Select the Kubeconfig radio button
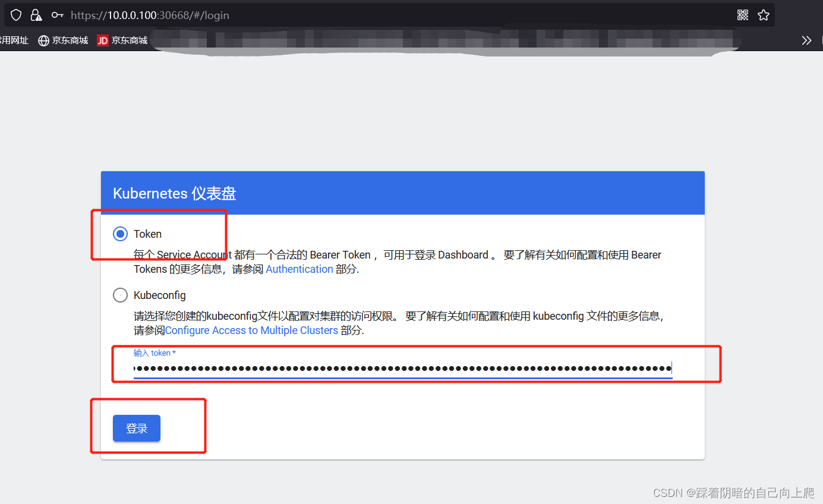 pos(120,295)
